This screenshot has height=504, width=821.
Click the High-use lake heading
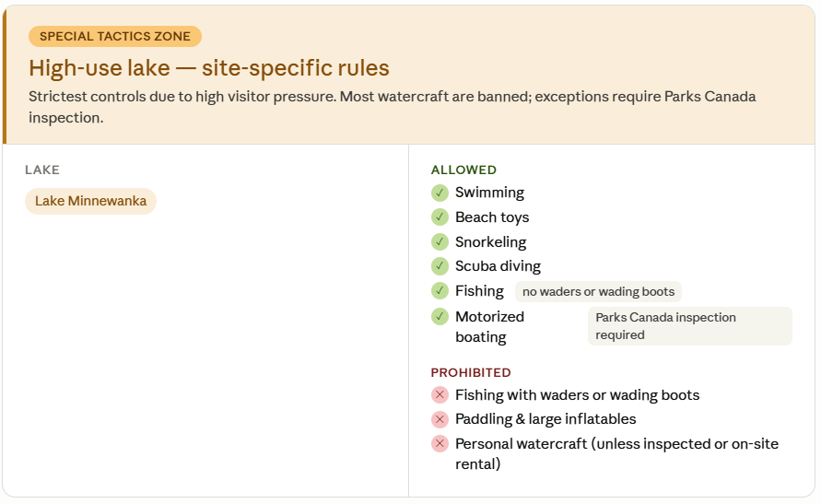pos(209,68)
